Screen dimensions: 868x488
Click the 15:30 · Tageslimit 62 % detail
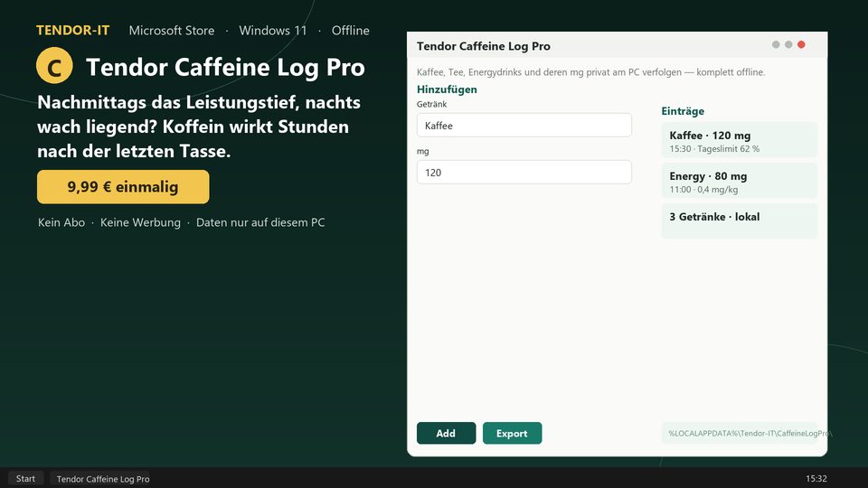714,148
